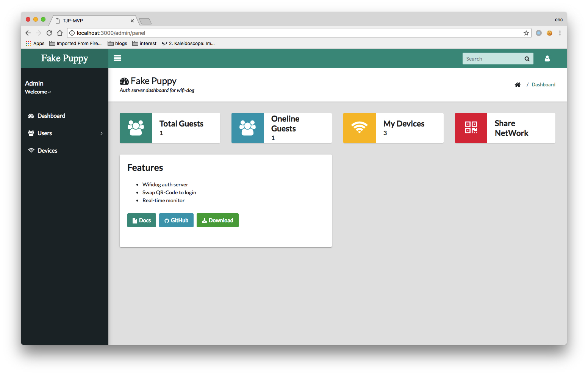This screenshot has width=588, height=375.
Task: Open the blogs bookmarks folder
Action: pos(117,43)
